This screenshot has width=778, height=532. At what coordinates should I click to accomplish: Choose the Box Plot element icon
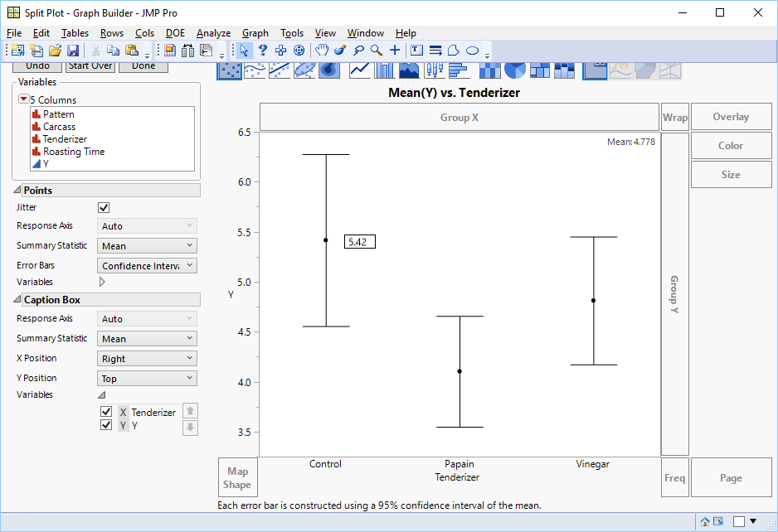click(x=434, y=70)
